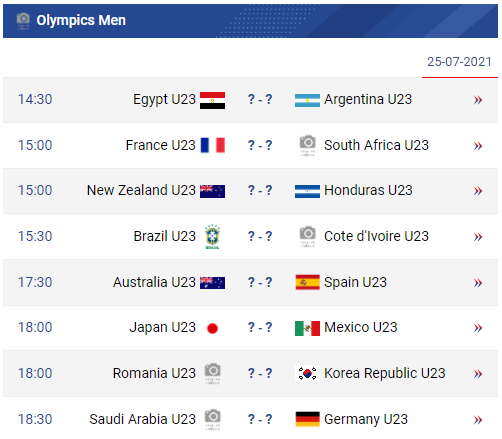Open the Saudi Arabia vs Germany match arrow
The height and width of the screenshot is (439, 502).
(478, 419)
